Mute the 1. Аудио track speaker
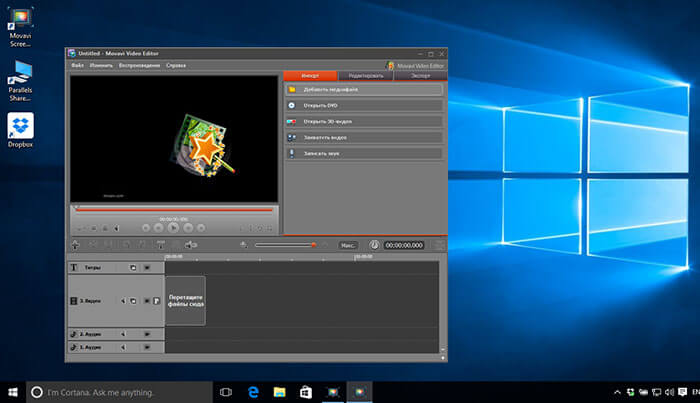 [x=123, y=347]
